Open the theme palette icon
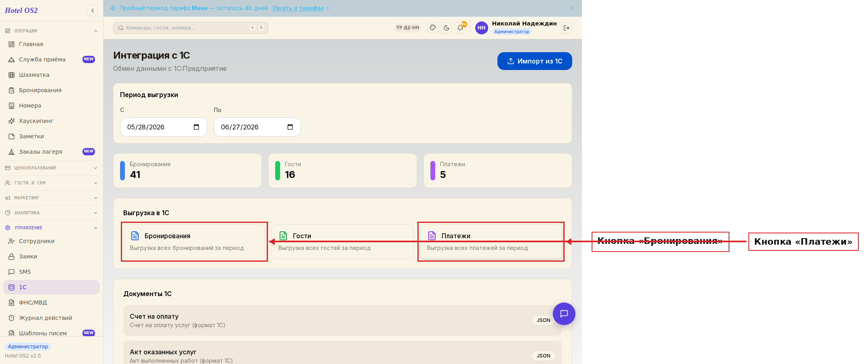The height and width of the screenshot is (364, 868). pos(433,28)
